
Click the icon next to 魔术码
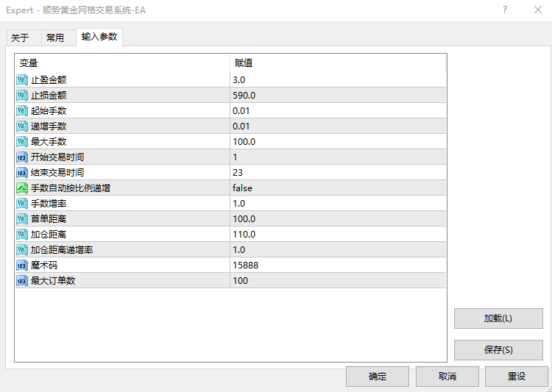(21, 265)
